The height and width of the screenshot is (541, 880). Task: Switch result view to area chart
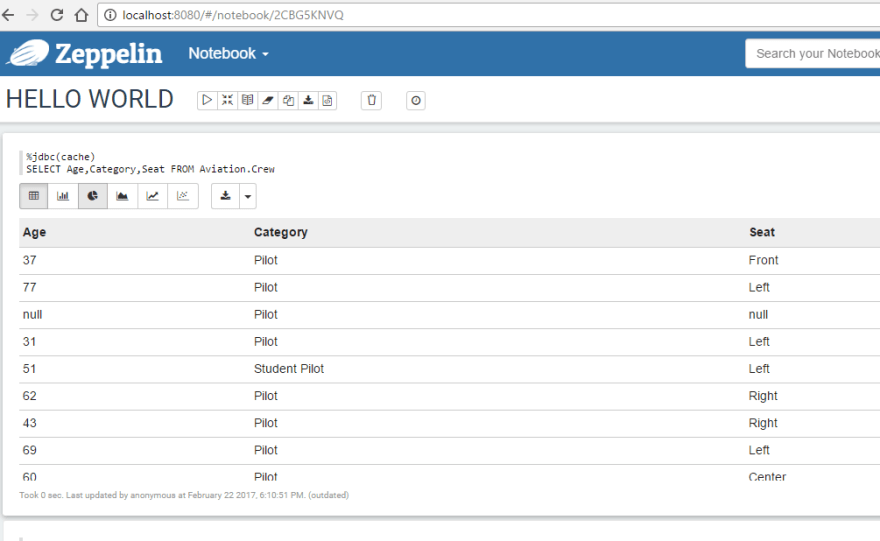(122, 196)
